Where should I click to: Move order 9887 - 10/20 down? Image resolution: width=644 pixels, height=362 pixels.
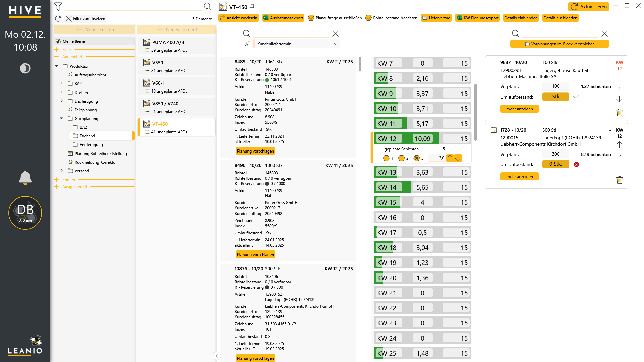point(619,99)
